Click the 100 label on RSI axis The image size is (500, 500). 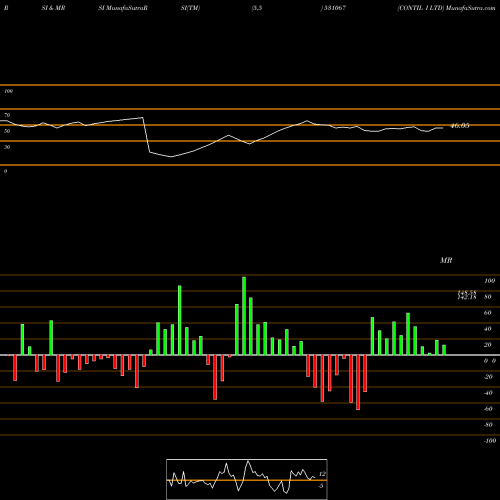[x=8, y=91]
